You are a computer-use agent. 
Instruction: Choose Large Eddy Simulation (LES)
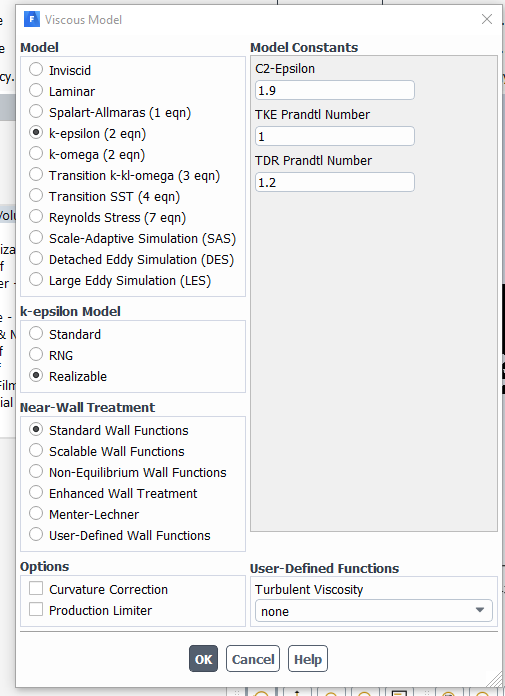point(36,280)
